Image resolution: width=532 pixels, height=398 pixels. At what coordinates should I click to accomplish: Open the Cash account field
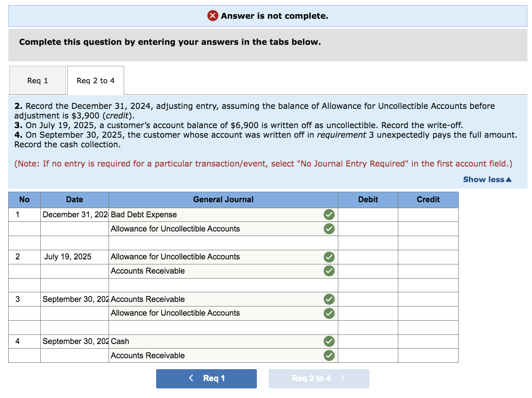point(223,341)
